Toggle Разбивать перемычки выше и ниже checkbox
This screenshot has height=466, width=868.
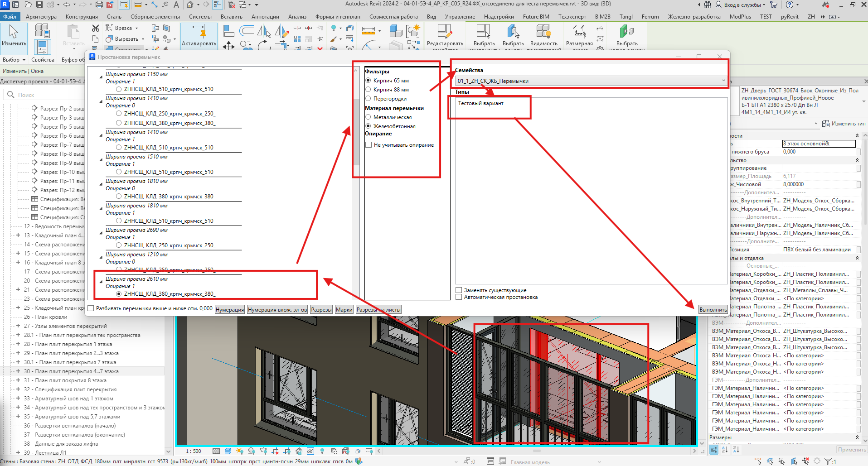tap(91, 308)
